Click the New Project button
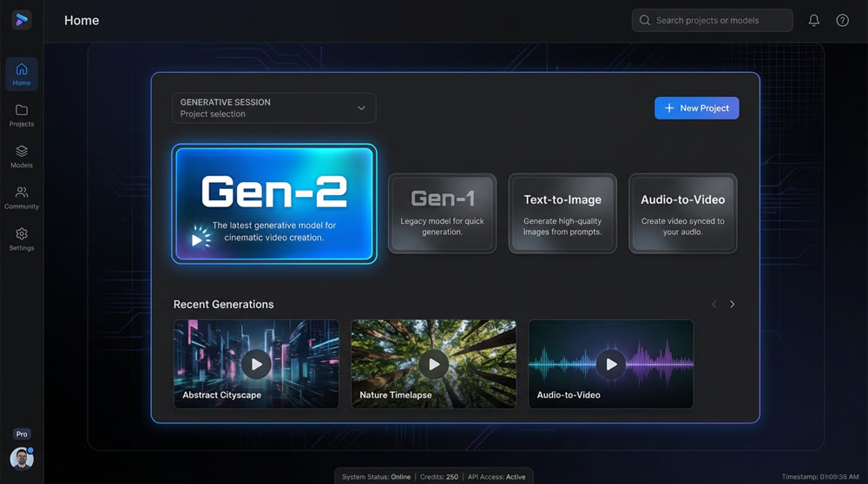The height and width of the screenshot is (484, 868). (x=696, y=108)
